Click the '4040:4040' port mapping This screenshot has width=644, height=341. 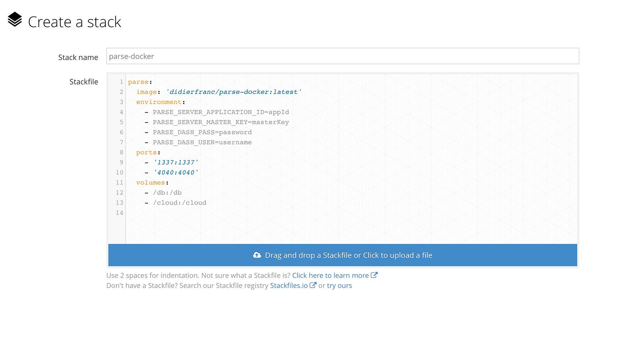click(x=176, y=172)
